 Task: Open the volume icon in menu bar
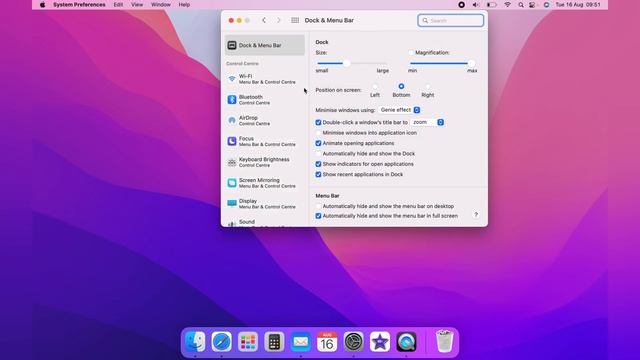tap(476, 5)
